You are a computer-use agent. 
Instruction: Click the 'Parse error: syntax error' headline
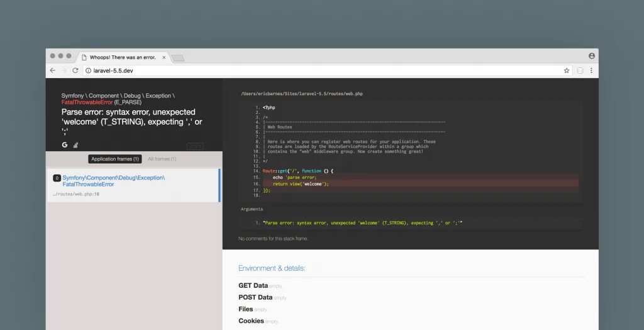pyautogui.click(x=132, y=122)
